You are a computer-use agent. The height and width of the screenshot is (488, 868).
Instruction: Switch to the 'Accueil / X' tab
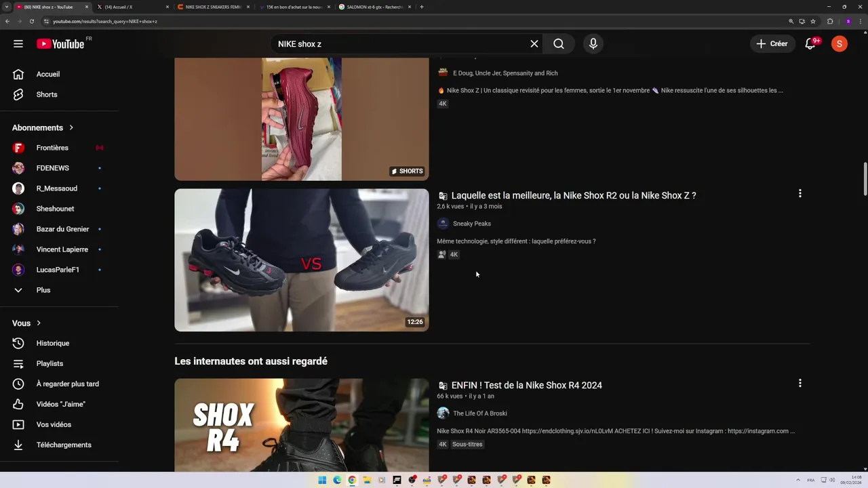[132, 7]
